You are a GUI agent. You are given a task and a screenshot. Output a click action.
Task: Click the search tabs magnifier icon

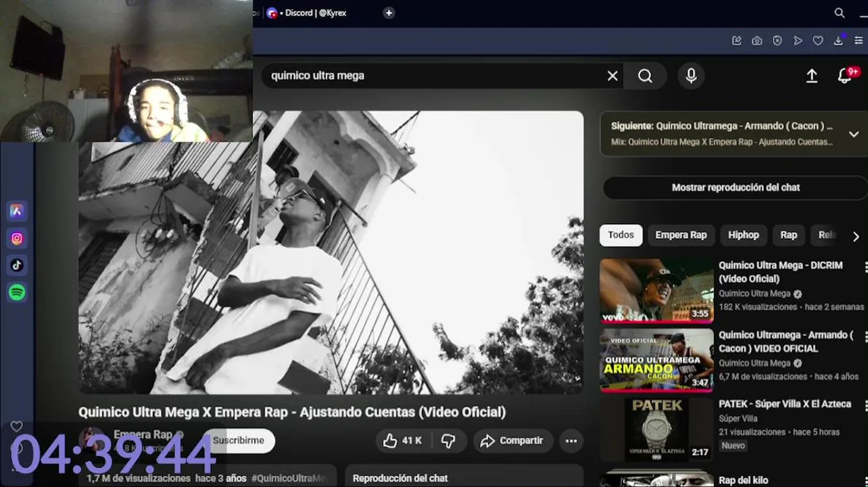point(840,13)
